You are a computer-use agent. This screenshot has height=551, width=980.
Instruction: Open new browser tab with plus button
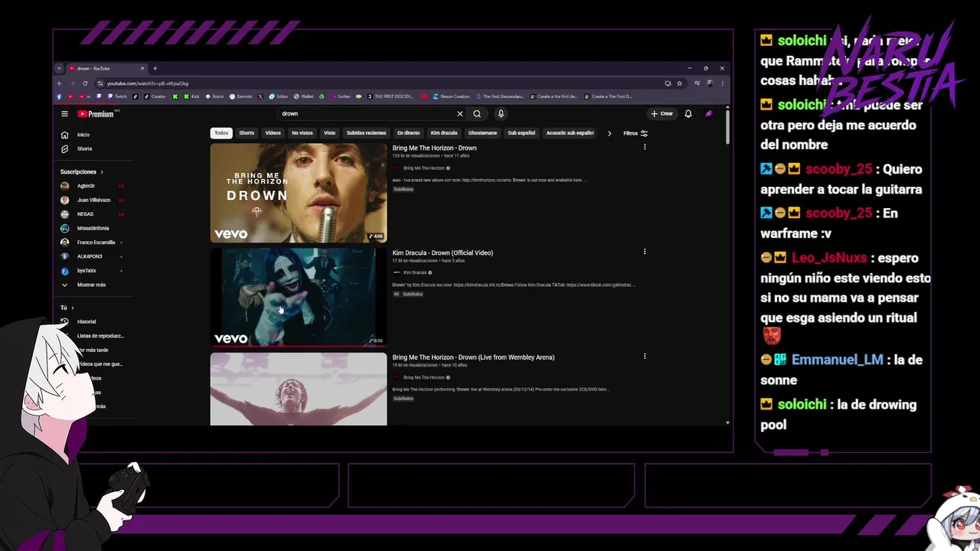pos(155,68)
